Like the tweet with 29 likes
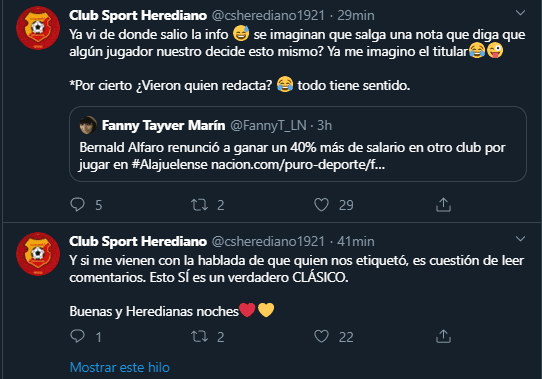This screenshot has width=542, height=379. tap(321, 204)
